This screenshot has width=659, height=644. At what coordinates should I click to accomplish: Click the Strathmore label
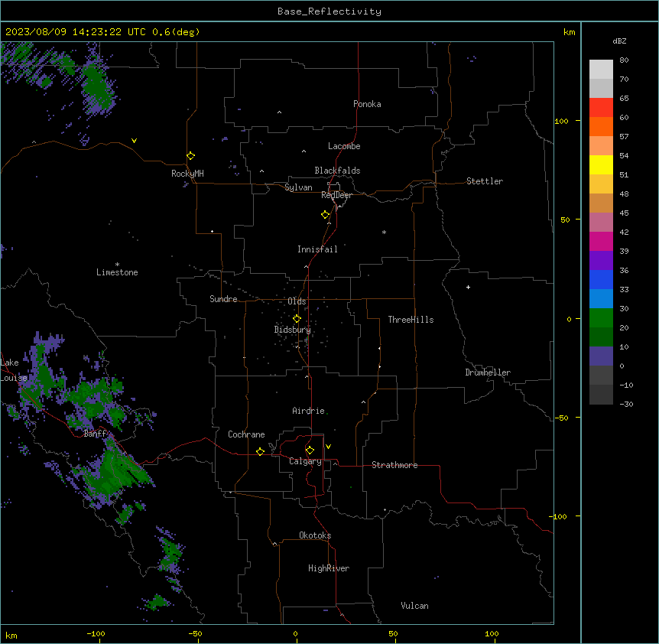[x=394, y=465]
